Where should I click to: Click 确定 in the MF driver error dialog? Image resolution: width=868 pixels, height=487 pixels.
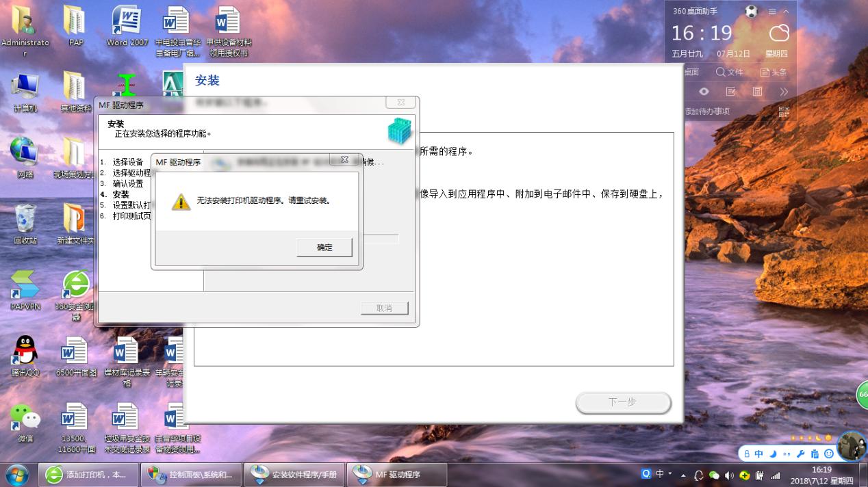(323, 247)
